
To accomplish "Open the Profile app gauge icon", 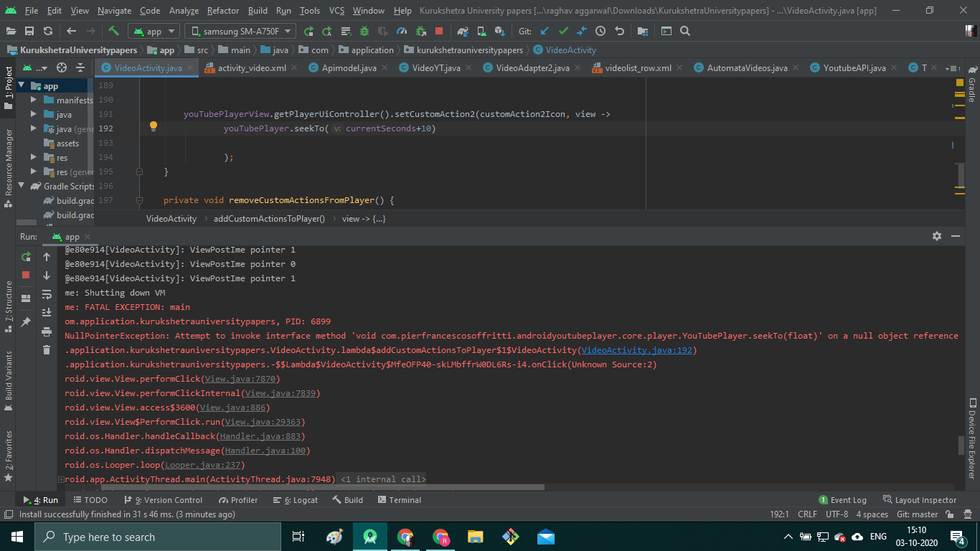I will [402, 31].
